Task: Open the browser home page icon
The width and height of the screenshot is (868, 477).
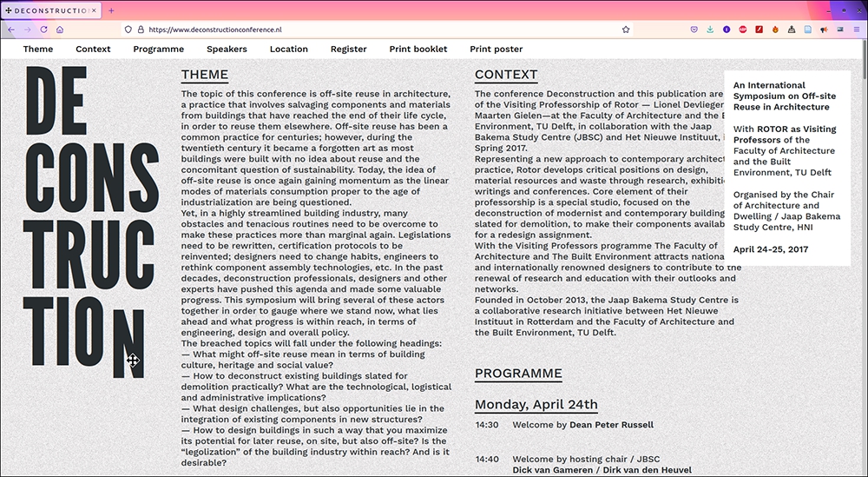Action: coord(60,30)
